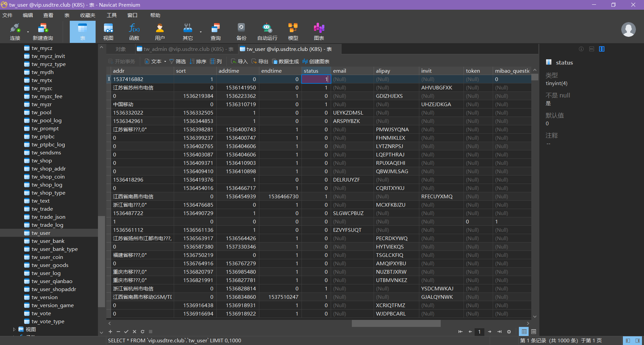Open the 工具 menu
This screenshot has width=644, height=345.
coord(112,15)
